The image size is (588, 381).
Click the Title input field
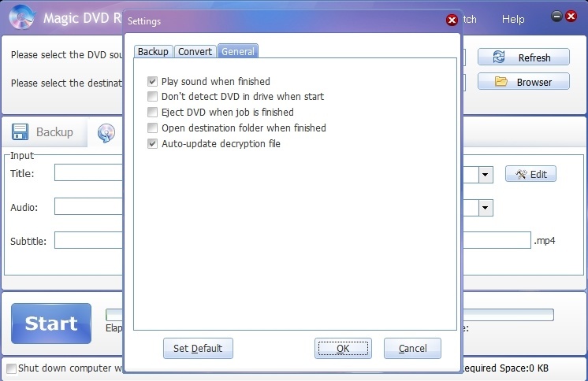click(88, 172)
